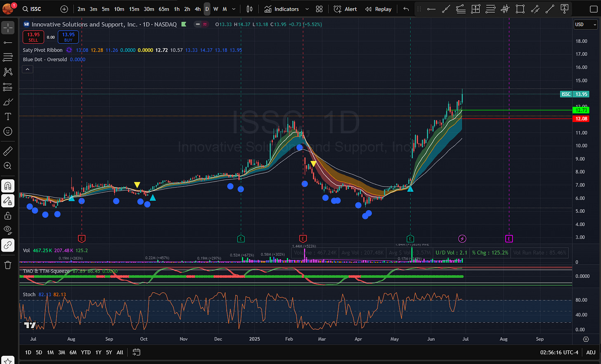The height and width of the screenshot is (364, 601).
Task: Switch to the 2m timeframe
Action: coord(81,9)
